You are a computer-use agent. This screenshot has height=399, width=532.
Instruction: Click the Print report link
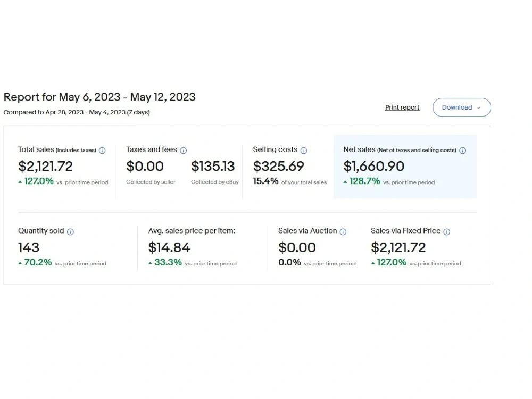(x=402, y=107)
